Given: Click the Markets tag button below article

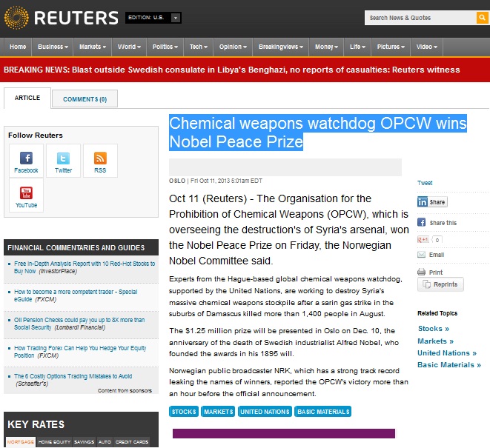Looking at the screenshot, I should (218, 412).
